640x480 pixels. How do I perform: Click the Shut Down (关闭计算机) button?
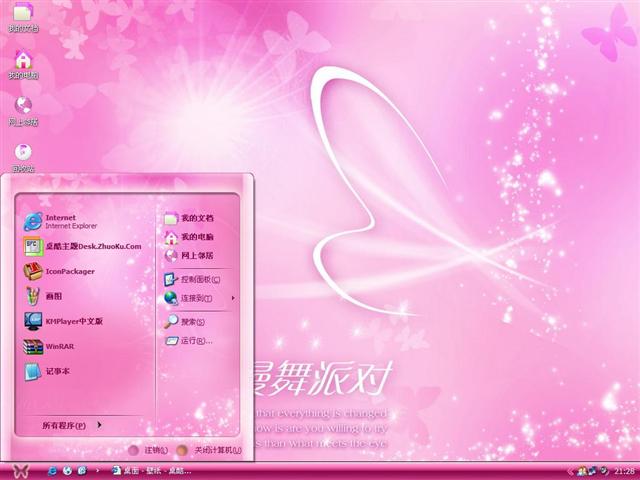click(x=208, y=451)
